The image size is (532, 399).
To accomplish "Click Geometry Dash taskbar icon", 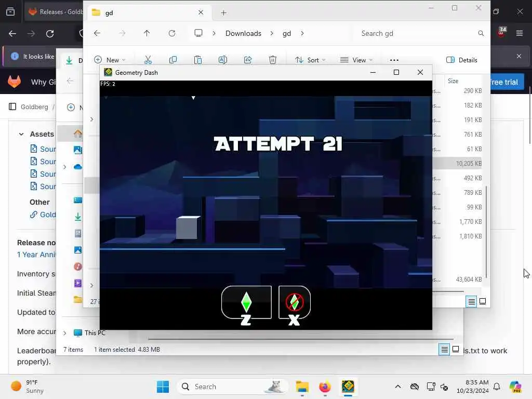I will pyautogui.click(x=348, y=387).
